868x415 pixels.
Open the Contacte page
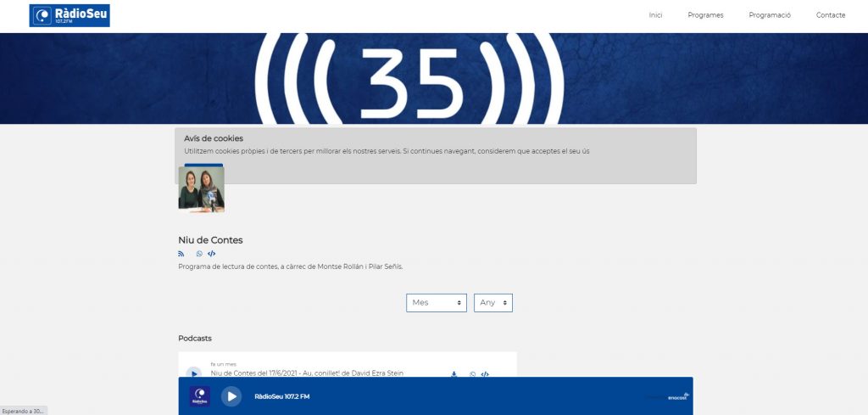(x=831, y=15)
